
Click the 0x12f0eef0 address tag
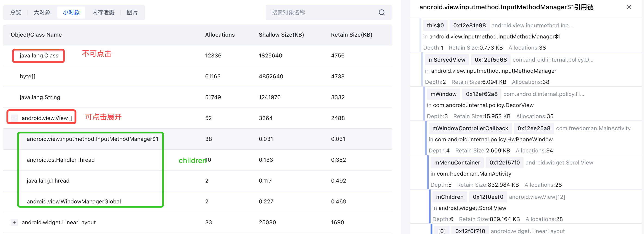click(488, 197)
